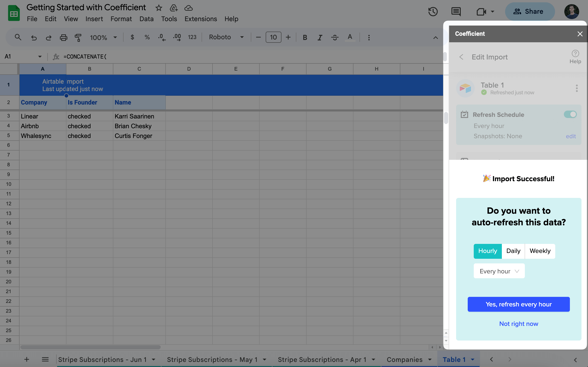Click the Share button

[530, 11]
